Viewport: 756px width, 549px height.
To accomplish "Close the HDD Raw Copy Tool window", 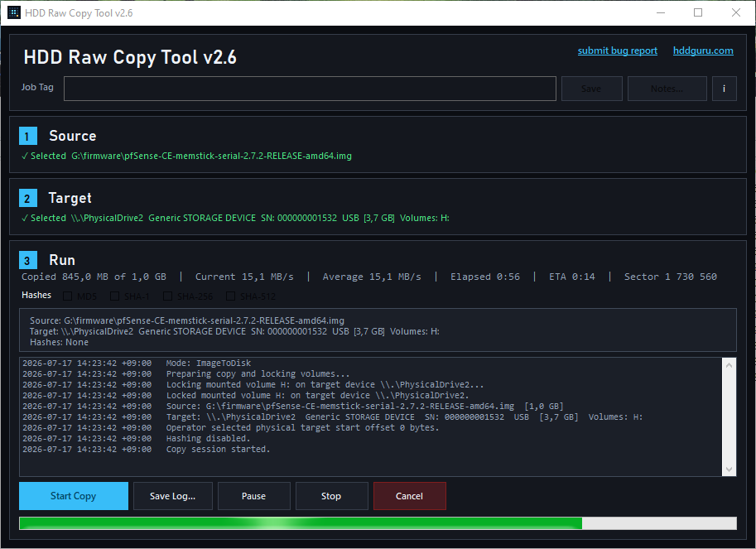I will pyautogui.click(x=736, y=12).
